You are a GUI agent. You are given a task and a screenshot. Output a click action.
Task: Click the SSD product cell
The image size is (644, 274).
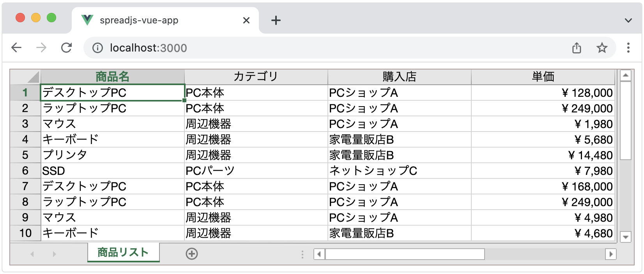(113, 171)
